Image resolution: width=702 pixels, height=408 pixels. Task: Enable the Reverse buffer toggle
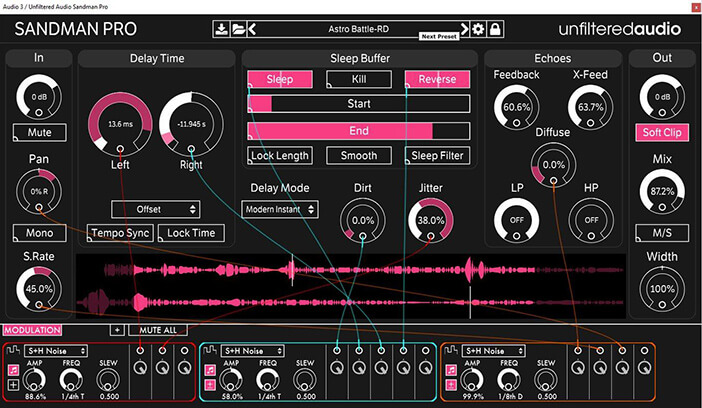[437, 79]
